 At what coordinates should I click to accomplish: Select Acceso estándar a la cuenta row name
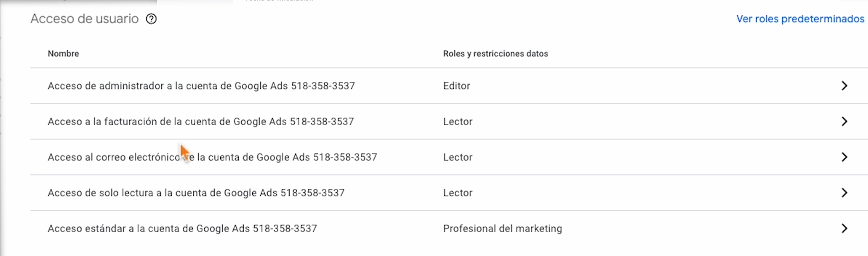pos(182,228)
